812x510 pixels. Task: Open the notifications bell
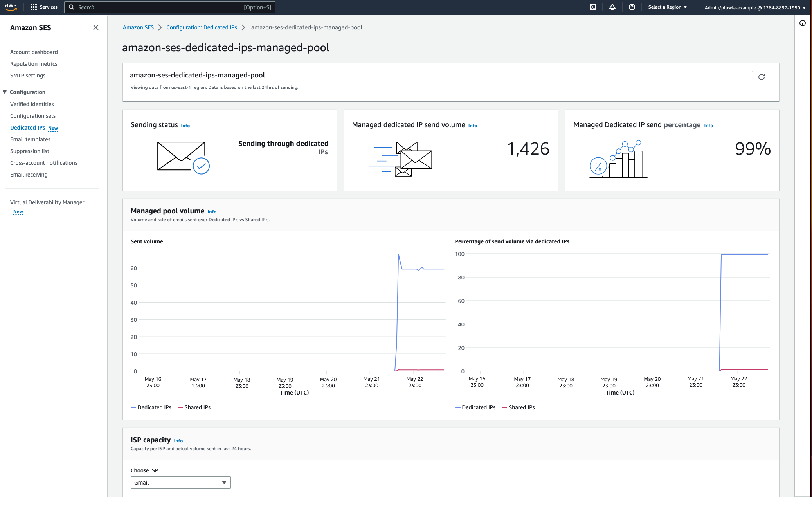(612, 7)
